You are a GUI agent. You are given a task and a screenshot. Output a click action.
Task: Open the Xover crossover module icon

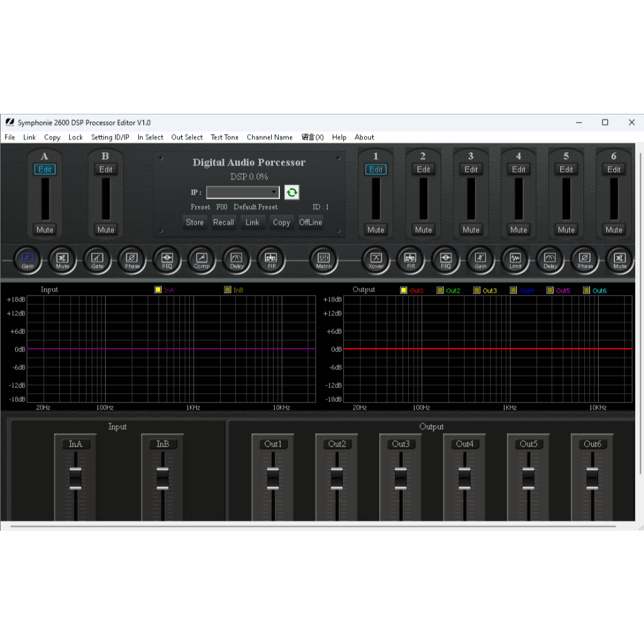coord(376,260)
